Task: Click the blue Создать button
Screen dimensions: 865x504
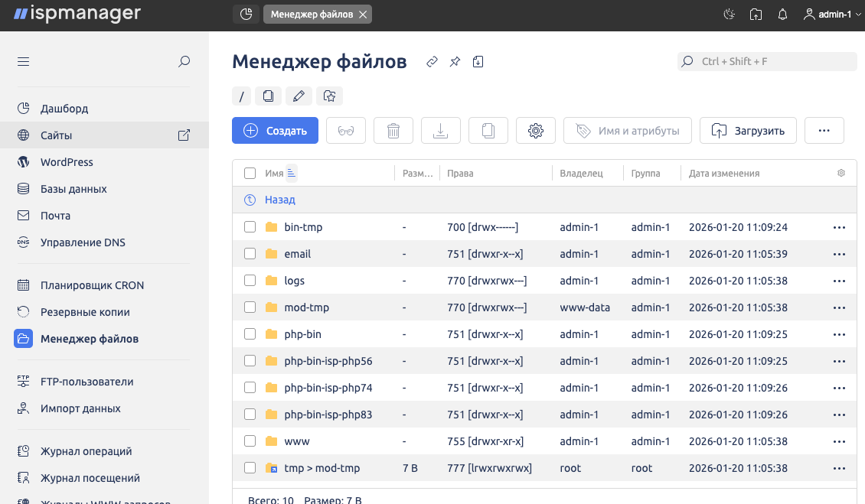Action: (x=275, y=131)
